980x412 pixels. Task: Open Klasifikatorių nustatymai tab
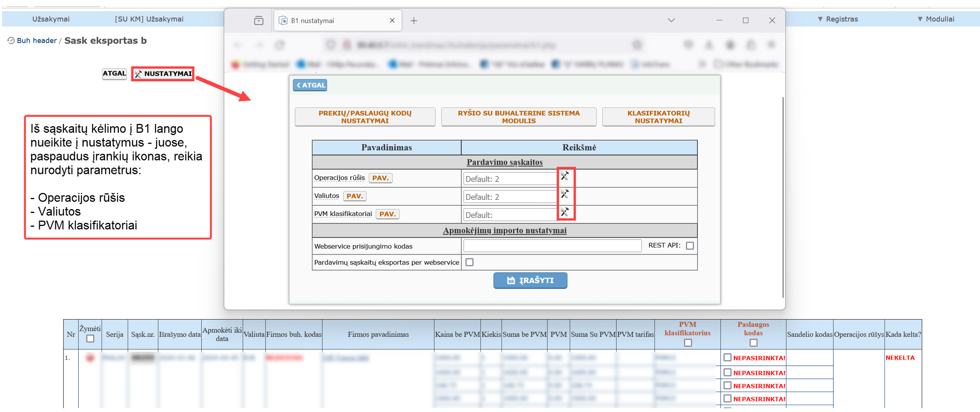(x=658, y=117)
